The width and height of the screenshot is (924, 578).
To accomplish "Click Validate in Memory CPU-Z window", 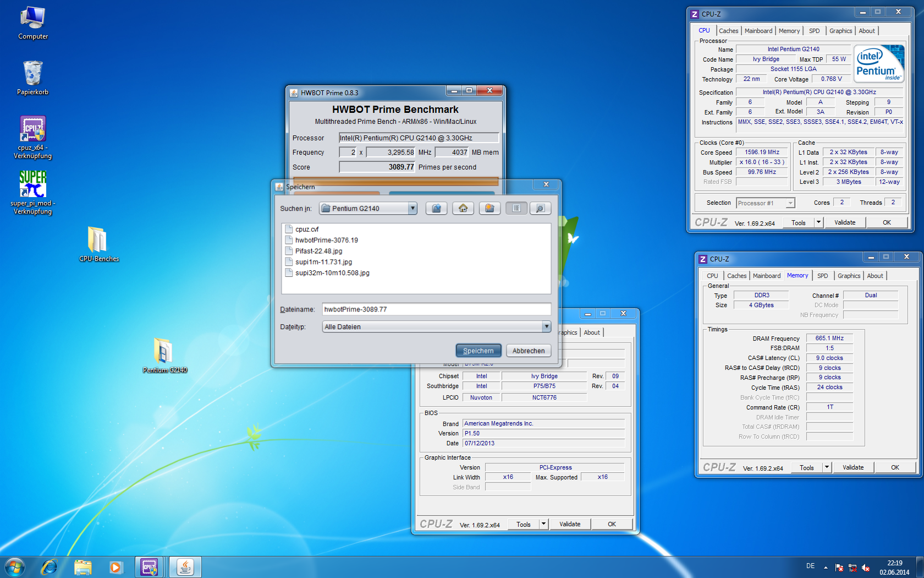I will click(x=853, y=467).
